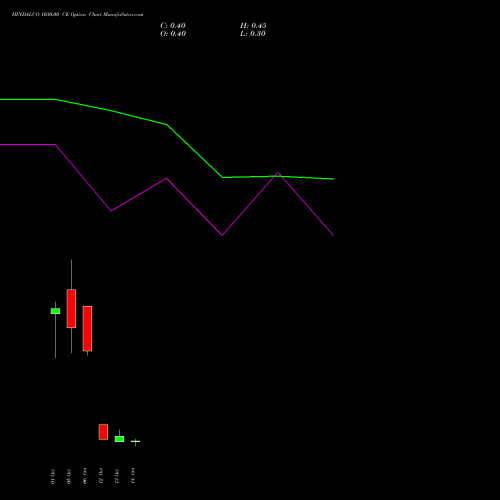This screenshot has height=500, width=500.
Task: Select the open value O: 0.40
Action: tap(173, 34)
